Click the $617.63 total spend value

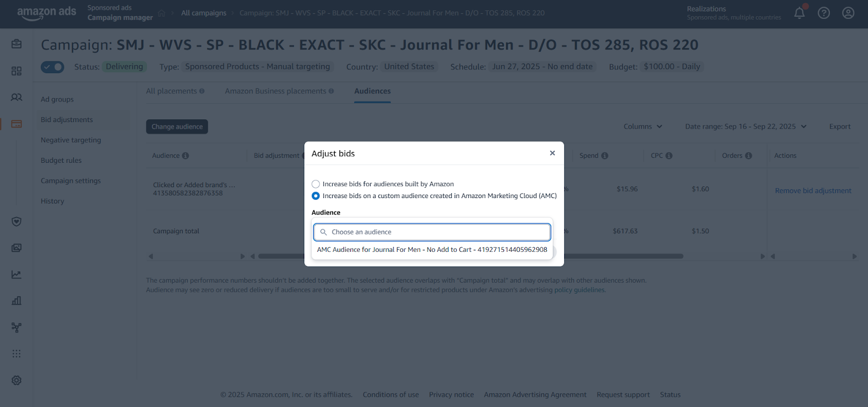pyautogui.click(x=625, y=231)
